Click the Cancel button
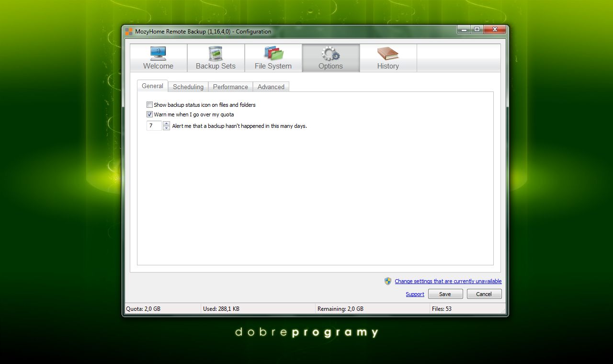Viewport: 613px width, 364px height. coord(484,294)
